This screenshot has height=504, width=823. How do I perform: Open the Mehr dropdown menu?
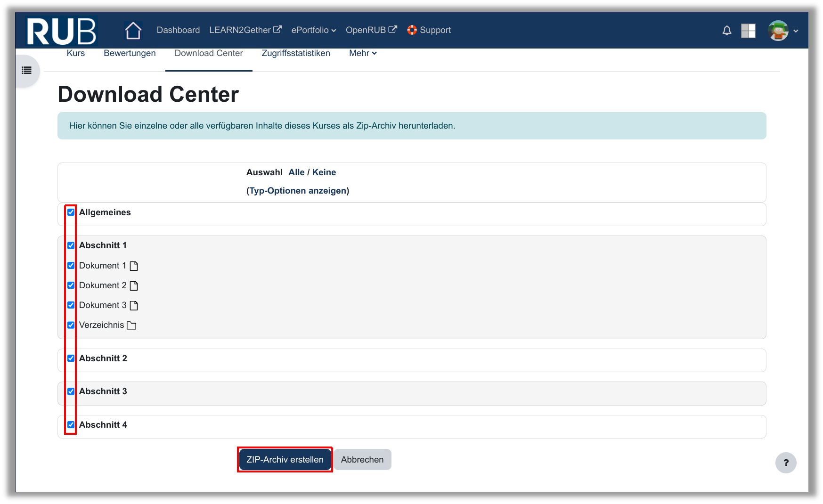363,53
